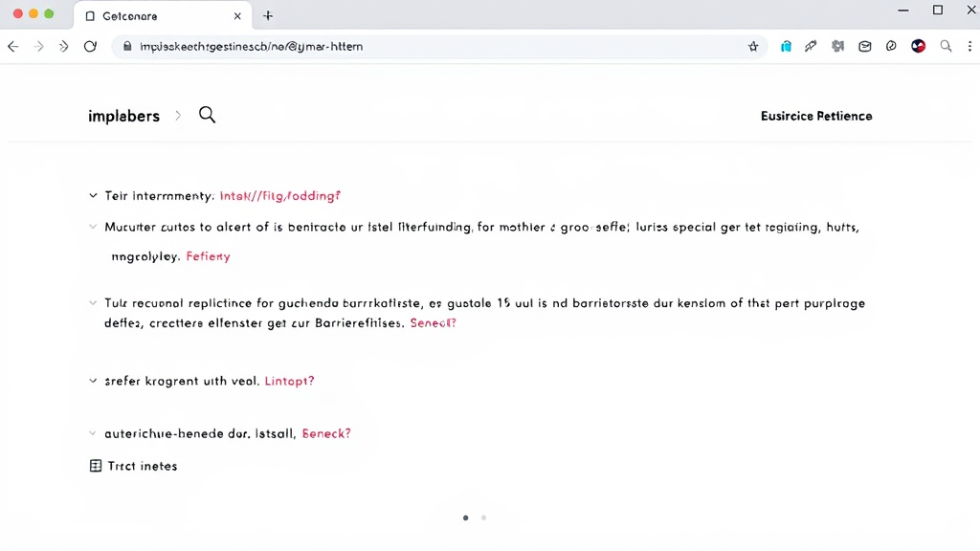Open the browser profile avatar icon

918,46
